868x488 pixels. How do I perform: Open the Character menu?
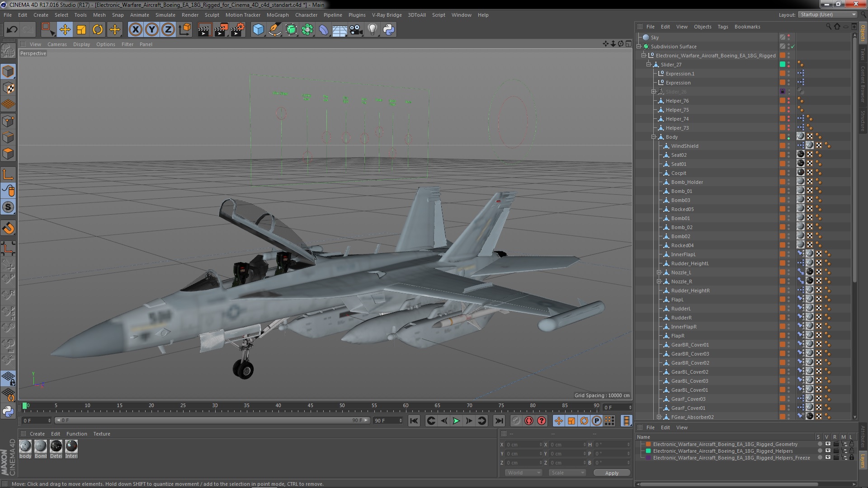coord(306,15)
